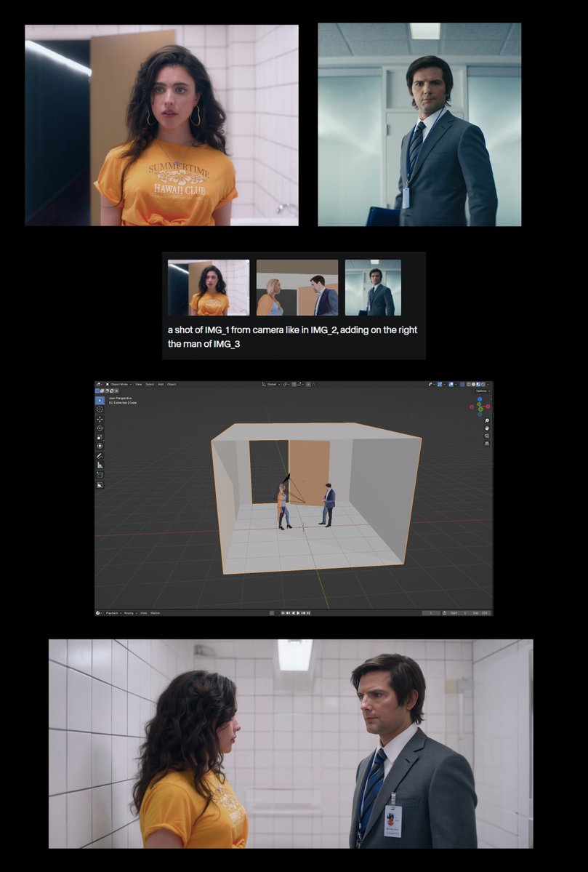Toggle camera view with the camera icon
The width and height of the screenshot is (588, 872).
(487, 436)
